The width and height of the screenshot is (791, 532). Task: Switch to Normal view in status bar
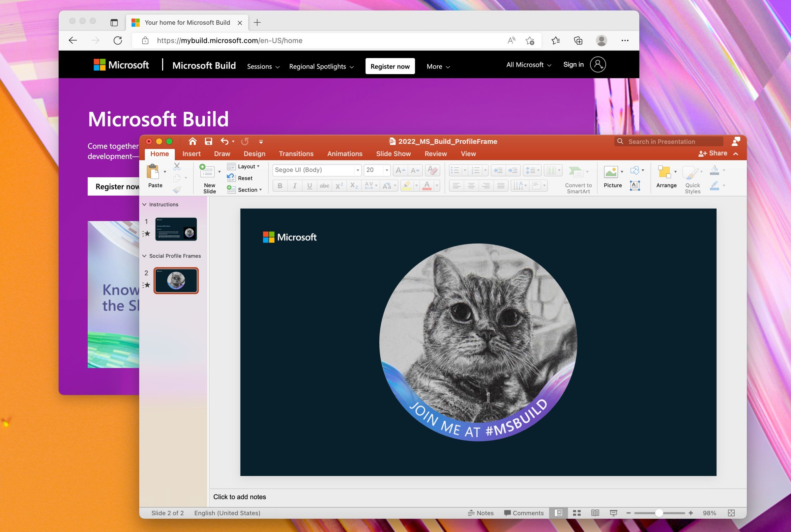point(558,513)
